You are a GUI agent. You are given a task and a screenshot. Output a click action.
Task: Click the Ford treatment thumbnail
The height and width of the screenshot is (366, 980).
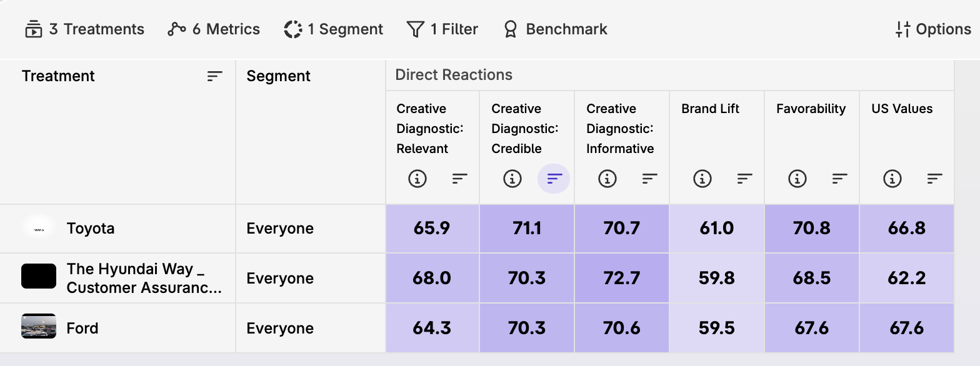(39, 326)
